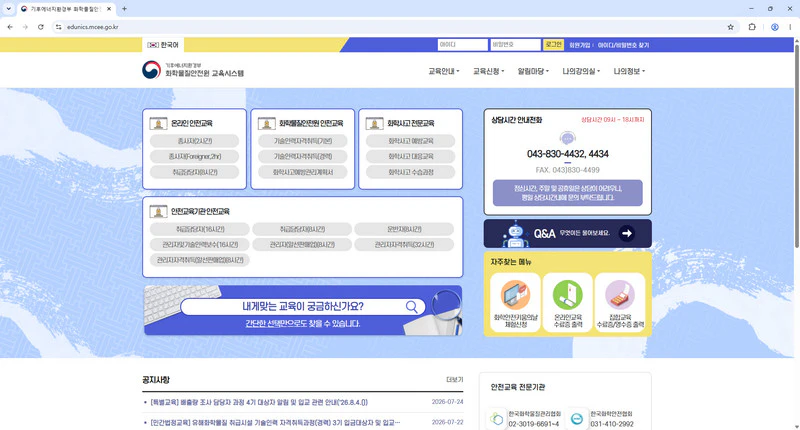Click the 한국화학안전협회 logo icon
Viewport: 800px width, 430px height.
click(x=577, y=419)
